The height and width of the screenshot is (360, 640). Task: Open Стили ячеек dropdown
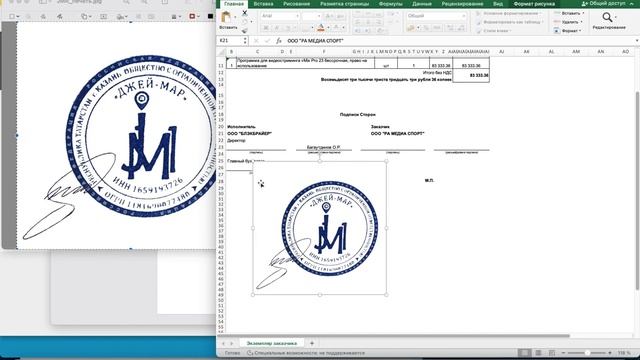(494, 31)
